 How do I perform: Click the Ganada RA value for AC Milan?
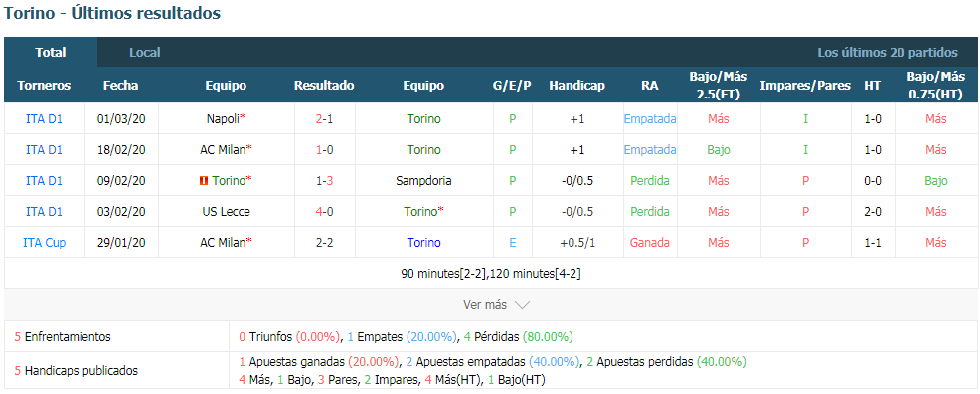coord(650,242)
